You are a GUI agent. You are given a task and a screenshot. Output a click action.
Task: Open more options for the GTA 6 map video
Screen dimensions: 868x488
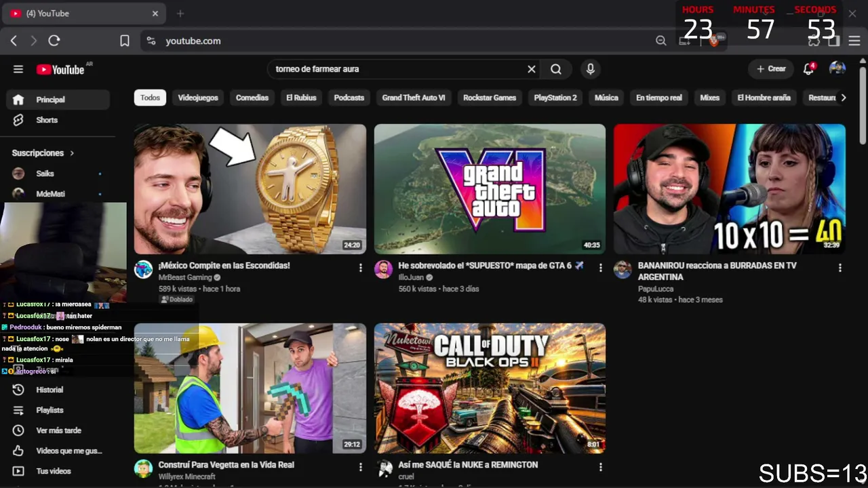coord(600,268)
